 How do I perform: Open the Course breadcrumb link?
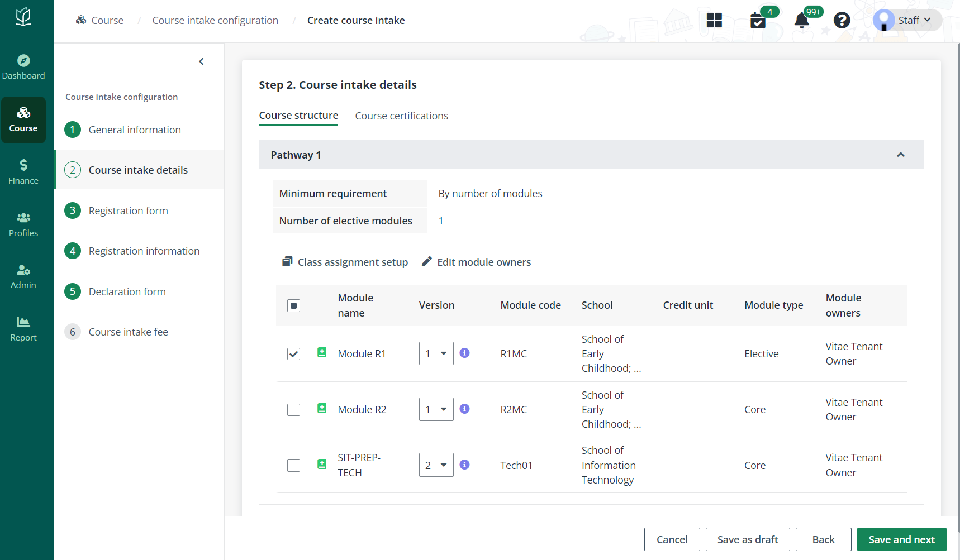tap(107, 20)
